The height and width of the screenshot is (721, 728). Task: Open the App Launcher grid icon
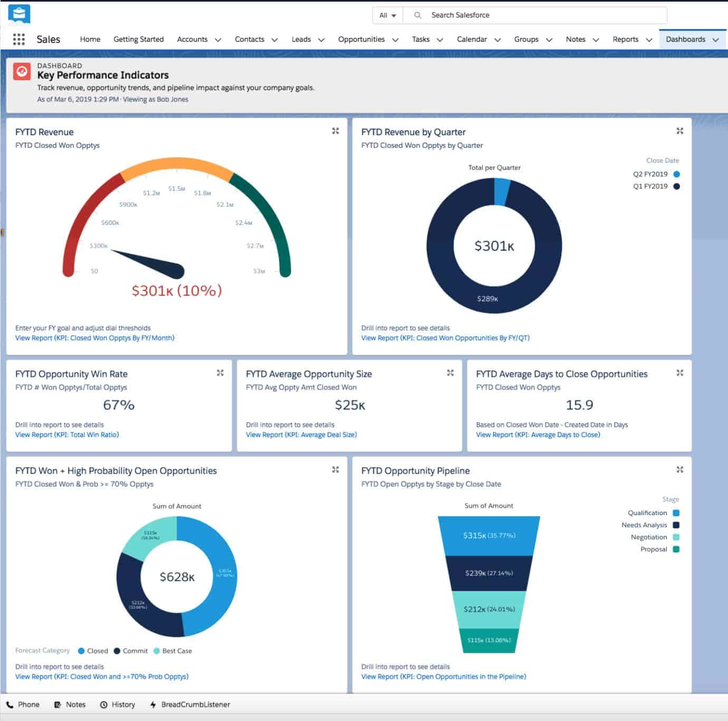(19, 39)
